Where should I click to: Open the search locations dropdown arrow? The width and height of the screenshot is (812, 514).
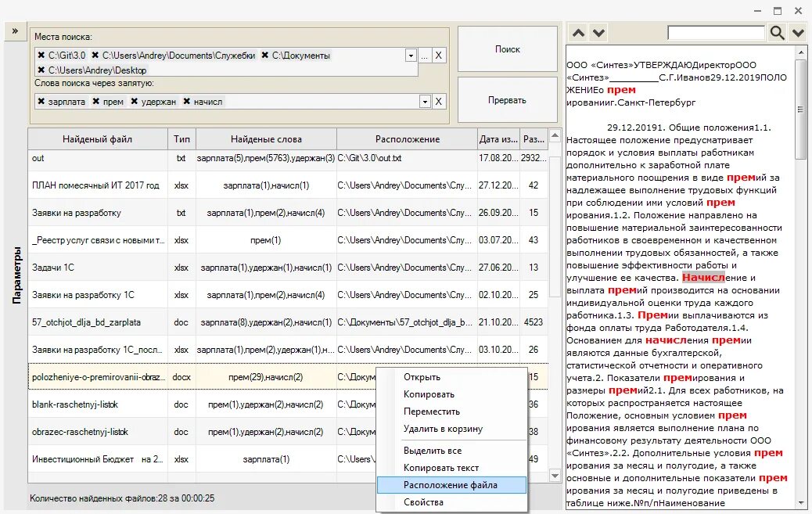click(x=410, y=56)
